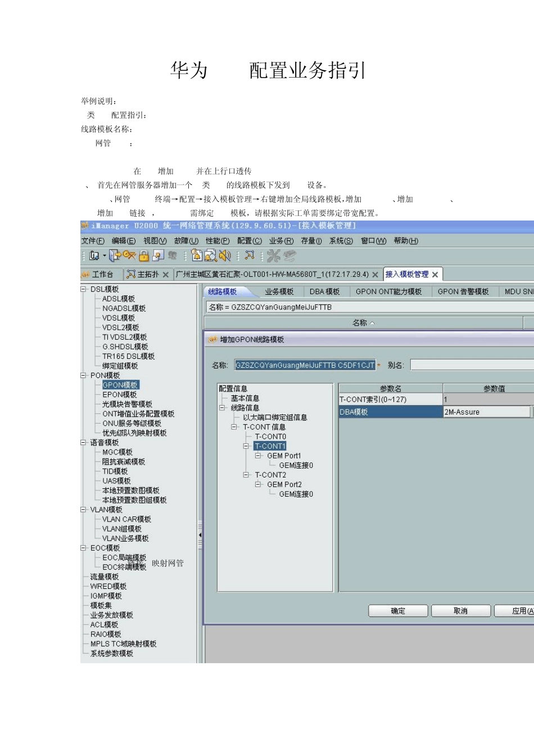Sort by the 名称 column header

[x=363, y=323]
